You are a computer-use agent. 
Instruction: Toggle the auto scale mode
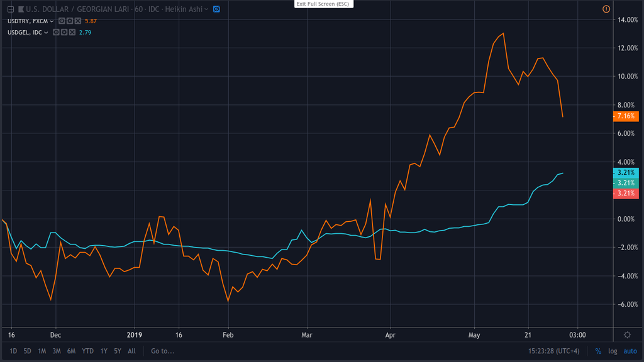[x=630, y=351]
